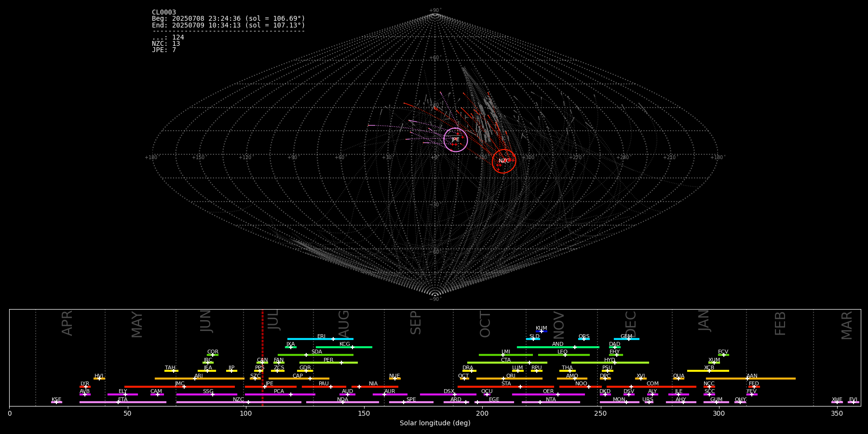The width and height of the screenshot is (868, 434).
Task: Click the JMC shower label
Action: tap(180, 384)
